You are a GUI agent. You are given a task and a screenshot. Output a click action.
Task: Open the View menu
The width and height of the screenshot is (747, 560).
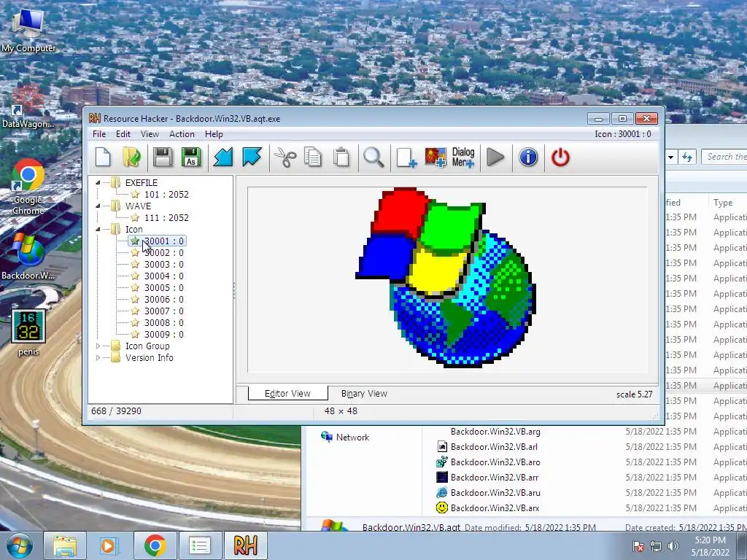point(150,134)
